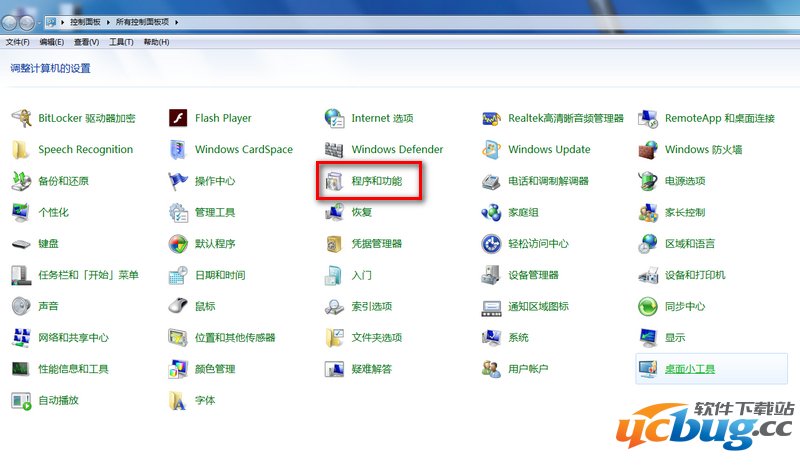Open the 查看(V) menu
Viewport: 800px width, 471px height.
point(87,42)
